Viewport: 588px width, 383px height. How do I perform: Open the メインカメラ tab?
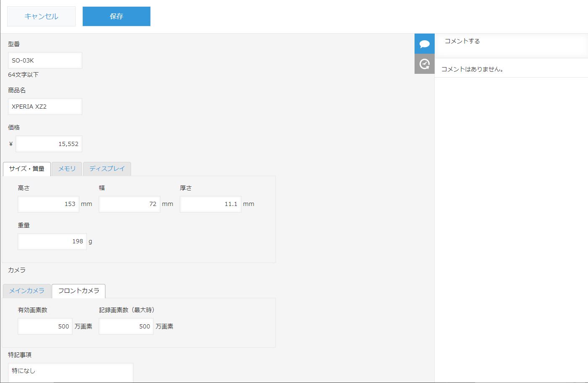(27, 291)
